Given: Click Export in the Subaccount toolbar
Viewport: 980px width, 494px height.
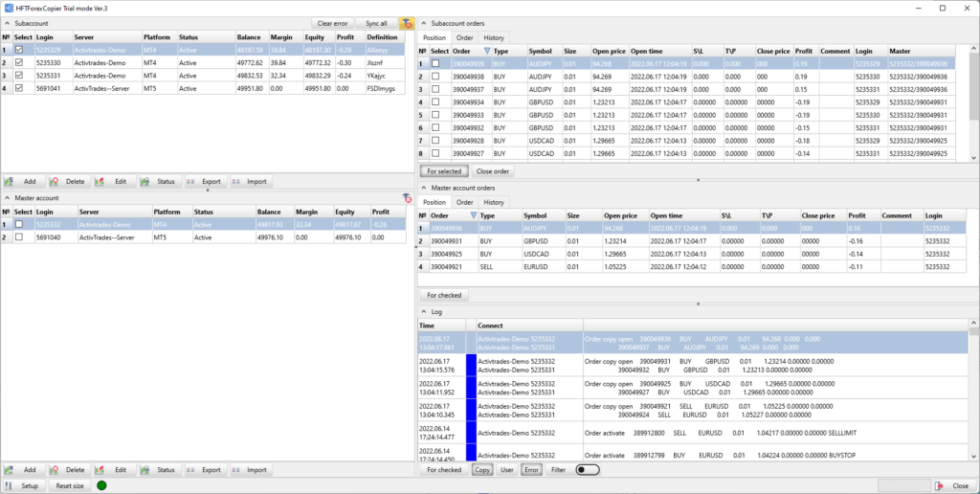Looking at the screenshot, I should tap(205, 181).
